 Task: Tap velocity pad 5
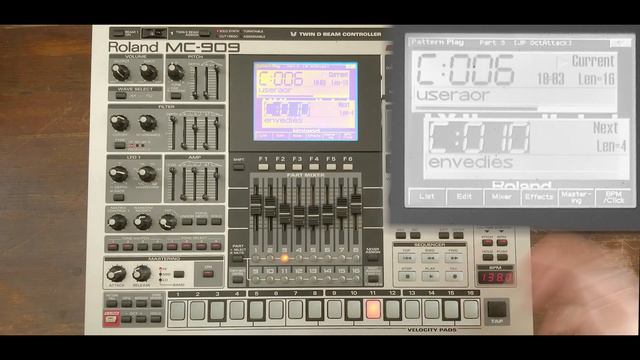[256, 310]
